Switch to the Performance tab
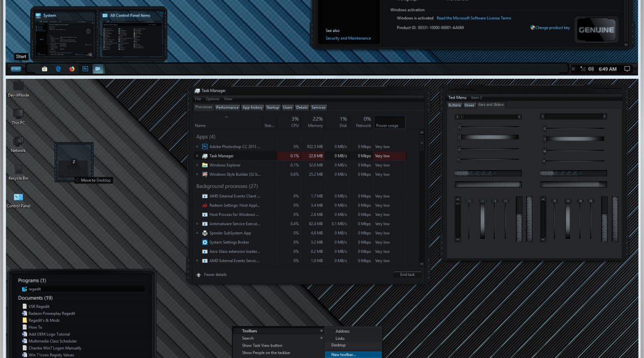This screenshot has height=358, width=644. [227, 108]
